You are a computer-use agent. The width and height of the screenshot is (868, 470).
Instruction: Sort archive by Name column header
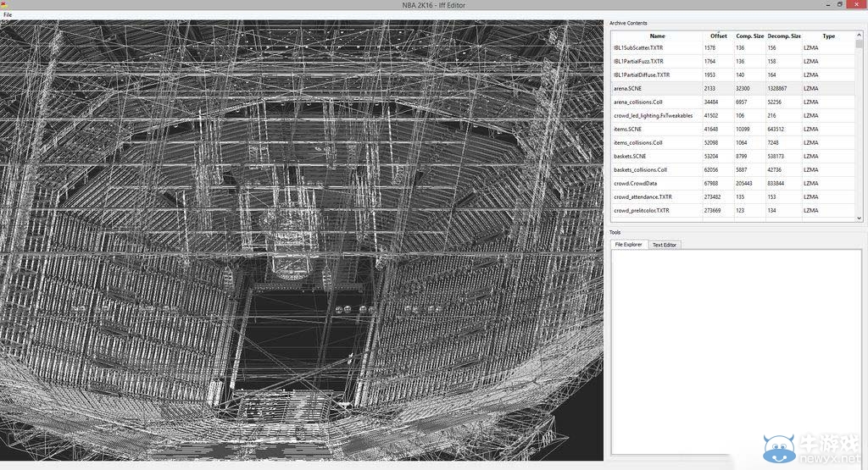click(657, 36)
